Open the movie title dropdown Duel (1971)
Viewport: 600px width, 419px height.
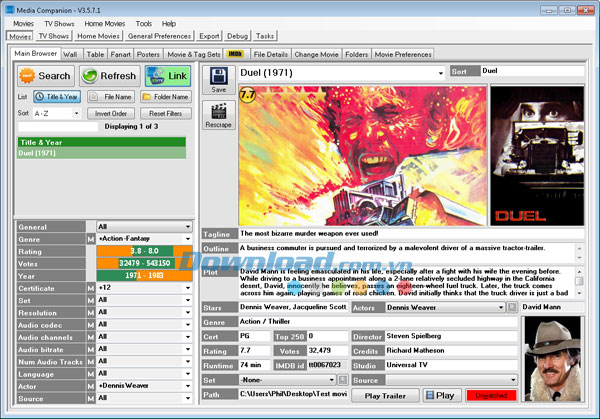point(341,73)
